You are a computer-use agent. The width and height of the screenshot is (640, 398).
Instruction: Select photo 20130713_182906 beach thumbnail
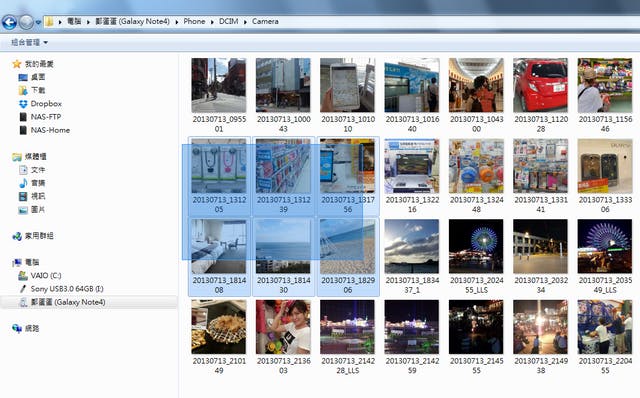pyautogui.click(x=347, y=247)
